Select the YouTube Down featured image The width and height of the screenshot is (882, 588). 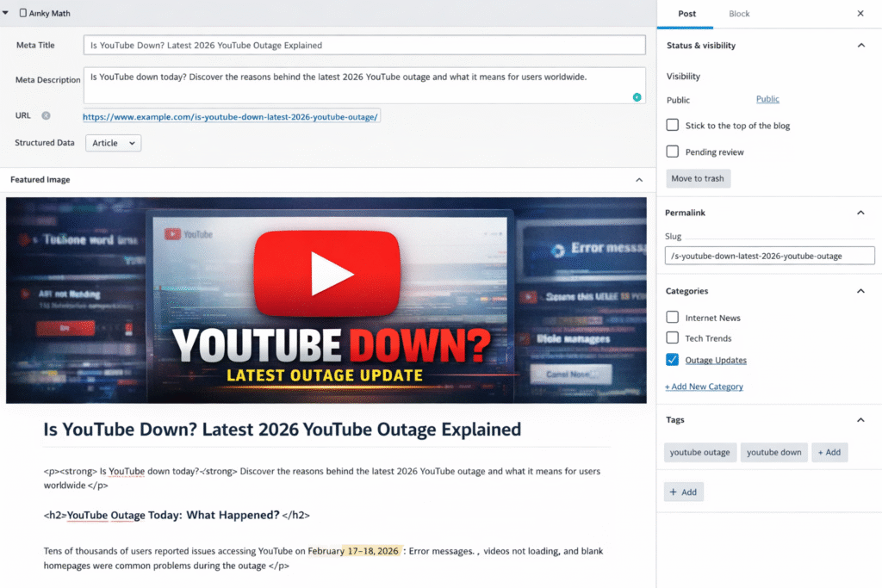(x=326, y=300)
